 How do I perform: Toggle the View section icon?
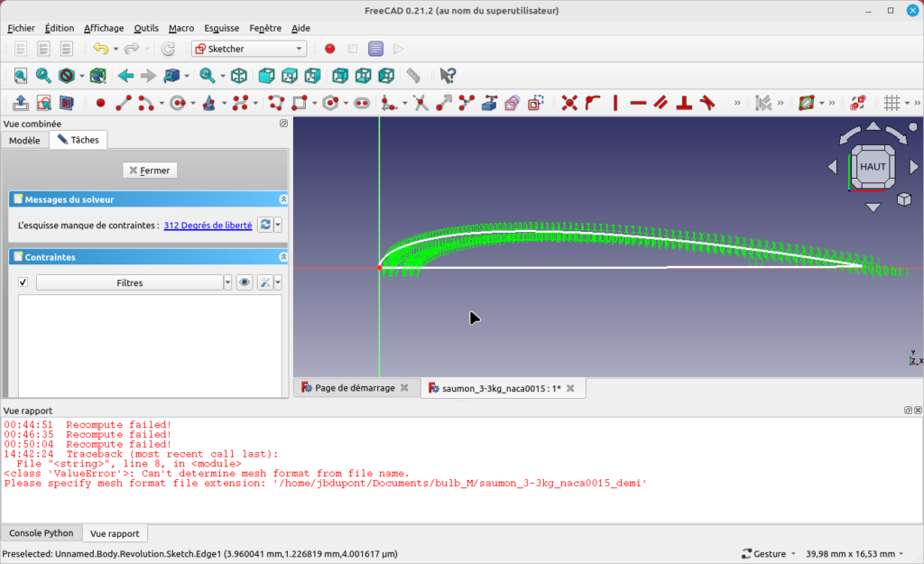(x=67, y=103)
